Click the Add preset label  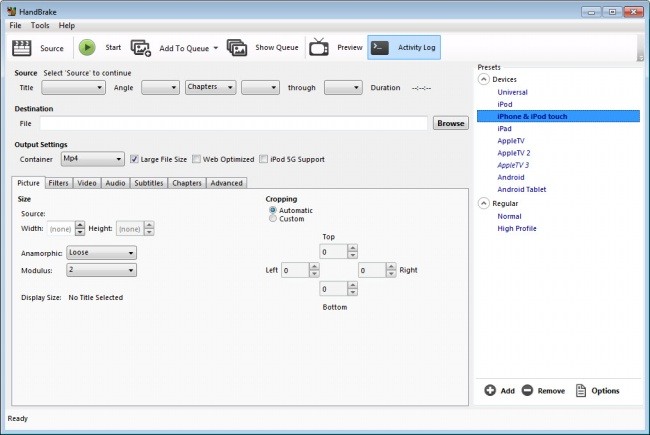(507, 391)
